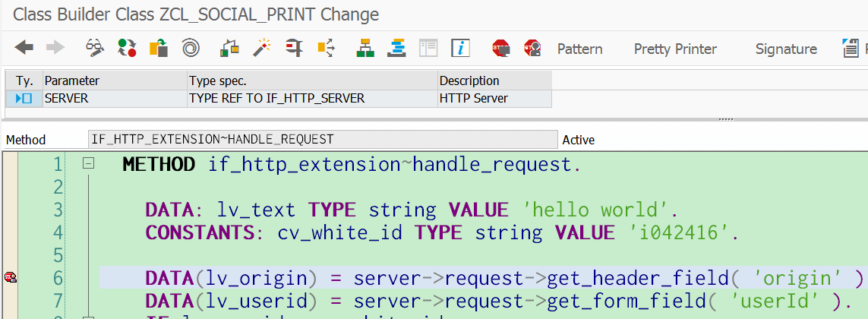
Task: Click the Pattern button
Action: tap(579, 49)
